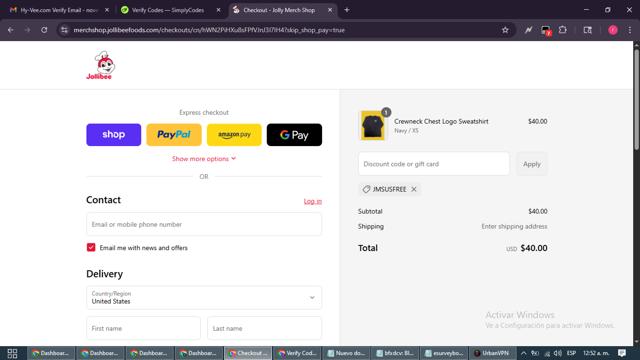This screenshot has width=640, height=360.
Task: Click the Total $40.00 amount
Action: click(534, 248)
